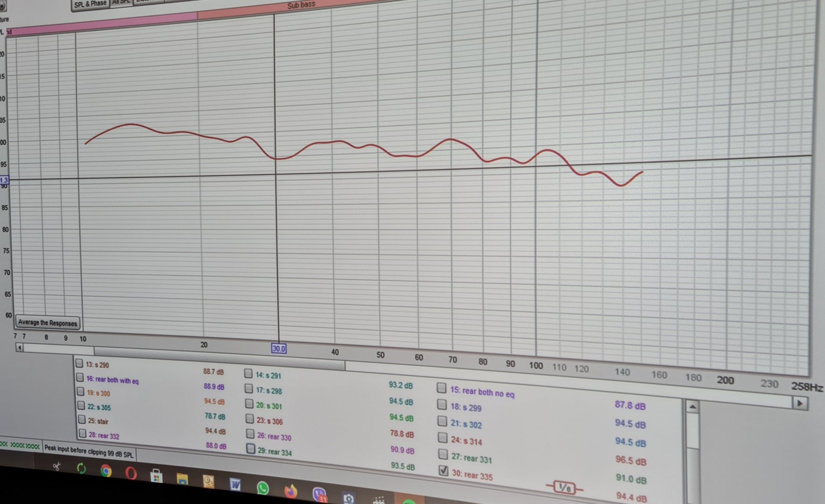Click the horizontal scrollbar left arrow
The height and width of the screenshot is (504, 825).
pos(20,347)
